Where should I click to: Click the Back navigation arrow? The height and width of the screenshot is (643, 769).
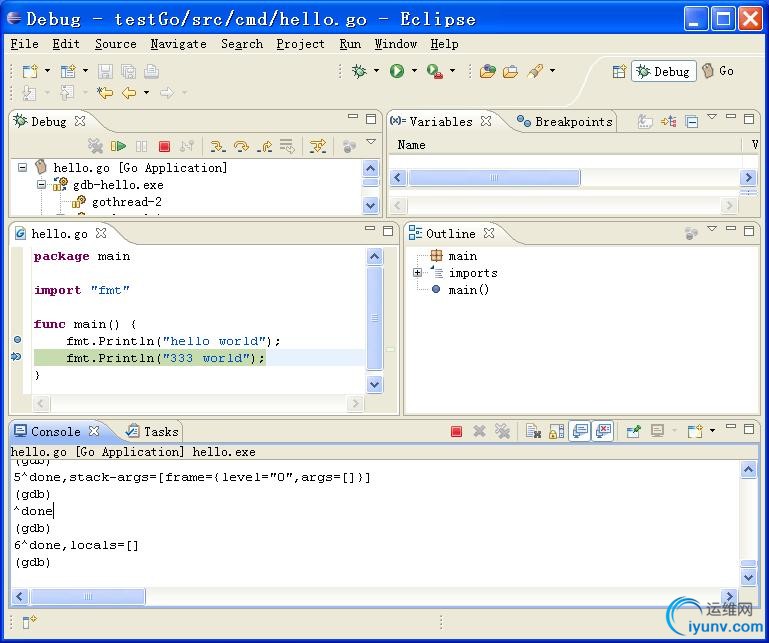[x=129, y=93]
